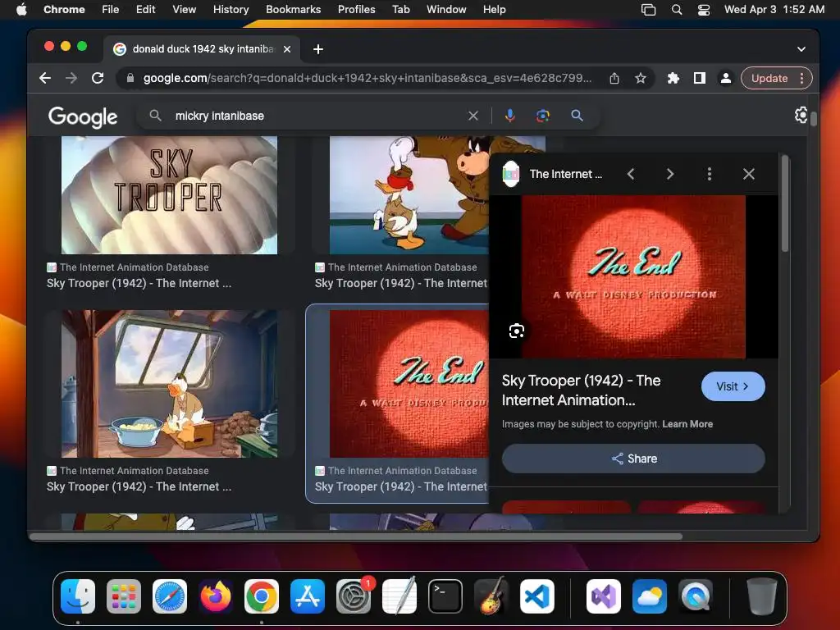Select the donald duck 1942 sky tab
The image size is (840, 630).
coord(202,49)
